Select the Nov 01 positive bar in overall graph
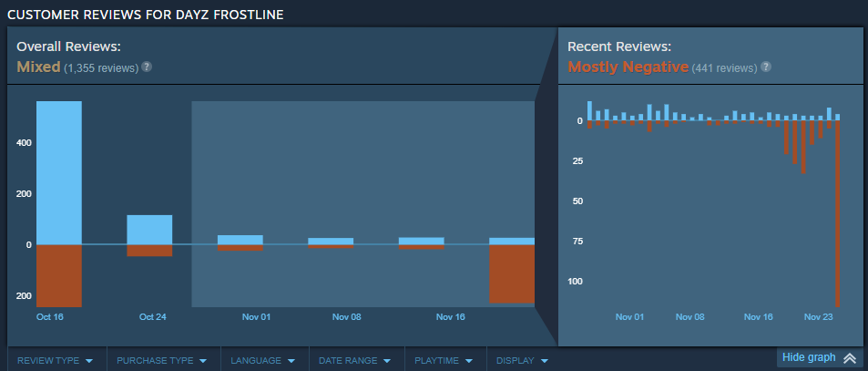The image size is (868, 371). click(x=240, y=240)
